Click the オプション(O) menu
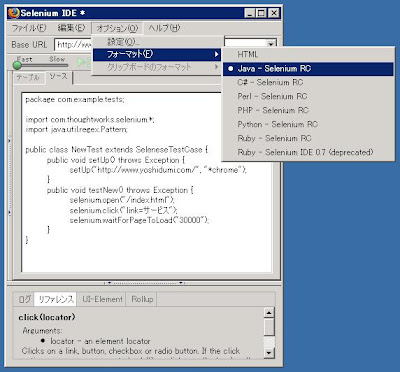This screenshot has height=372, width=400. pos(117,28)
